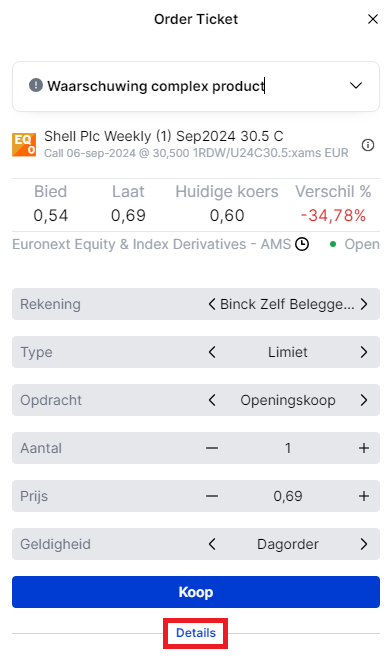Expand the Waarschuwing complex product panel
The width and height of the screenshot is (392, 658).
[356, 86]
